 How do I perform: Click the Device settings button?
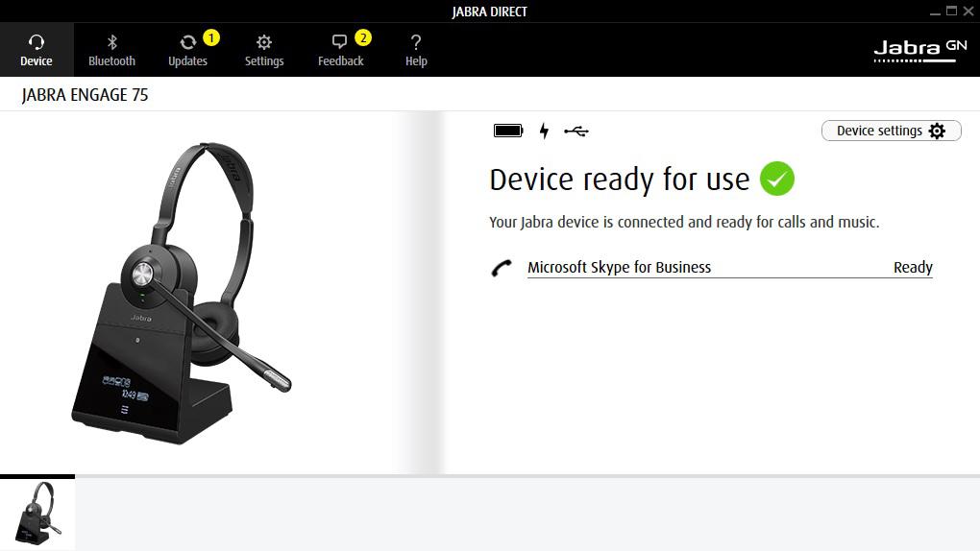coord(892,131)
